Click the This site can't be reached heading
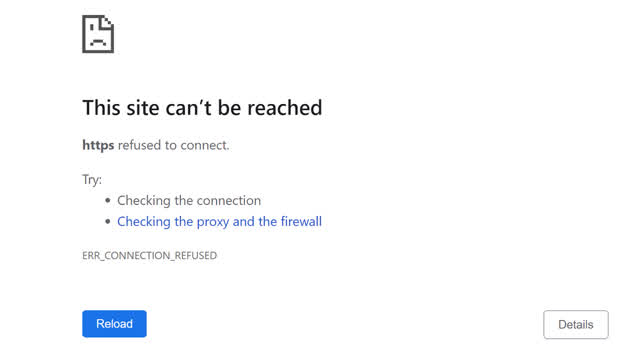 coord(202,108)
